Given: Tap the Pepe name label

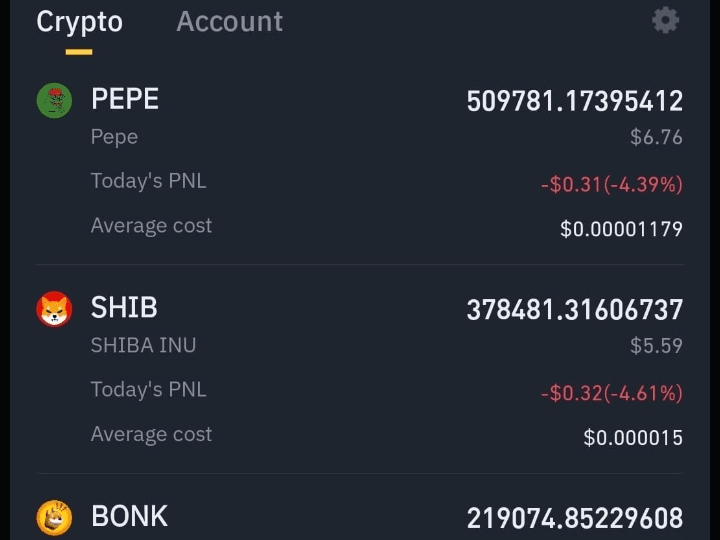Looking at the screenshot, I should coord(114,137).
